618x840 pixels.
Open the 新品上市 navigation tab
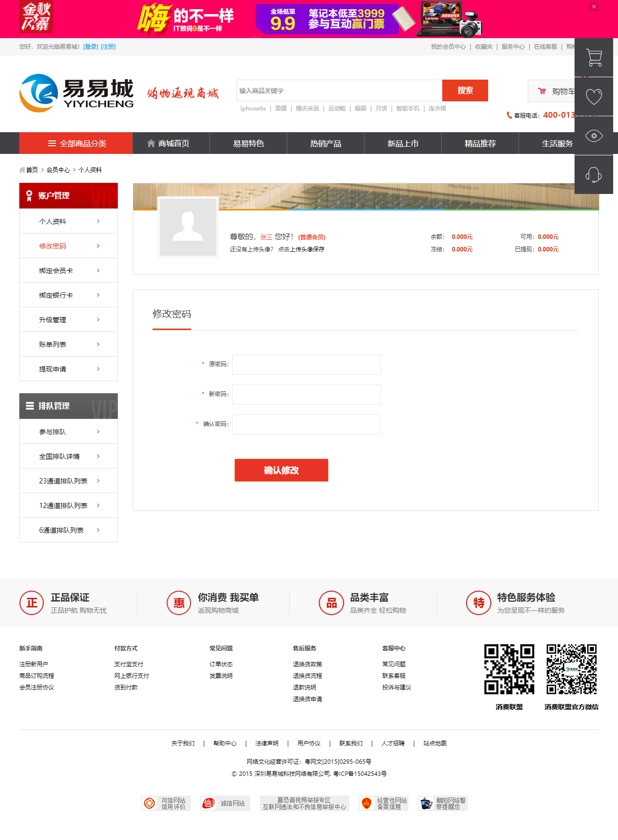coord(403,143)
